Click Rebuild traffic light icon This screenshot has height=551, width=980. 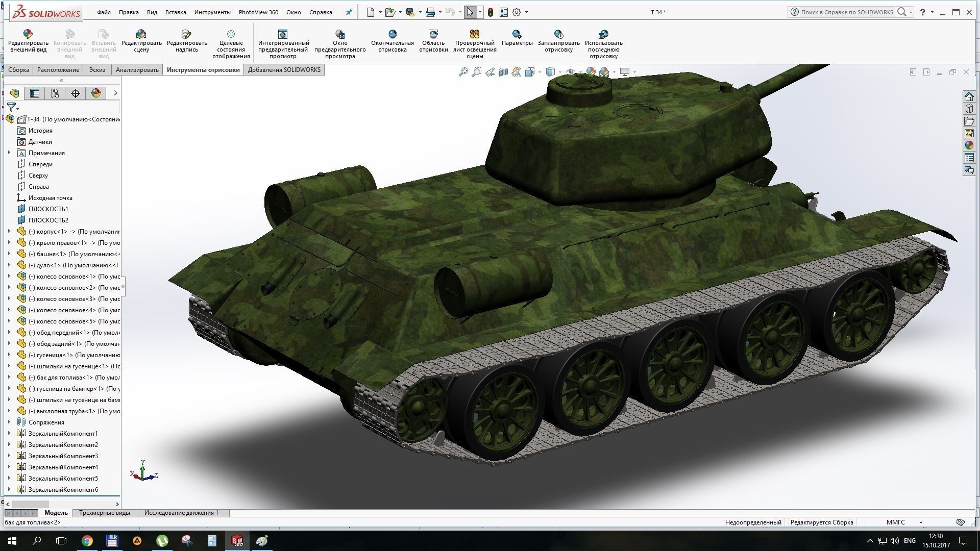tap(491, 12)
